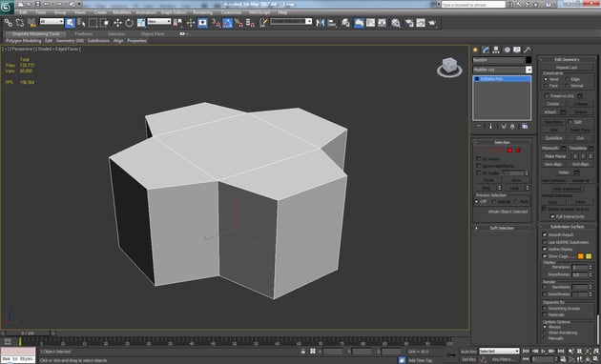Activate Select and Move tool
Screen dimensions: 601x364
pyautogui.click(x=117, y=23)
